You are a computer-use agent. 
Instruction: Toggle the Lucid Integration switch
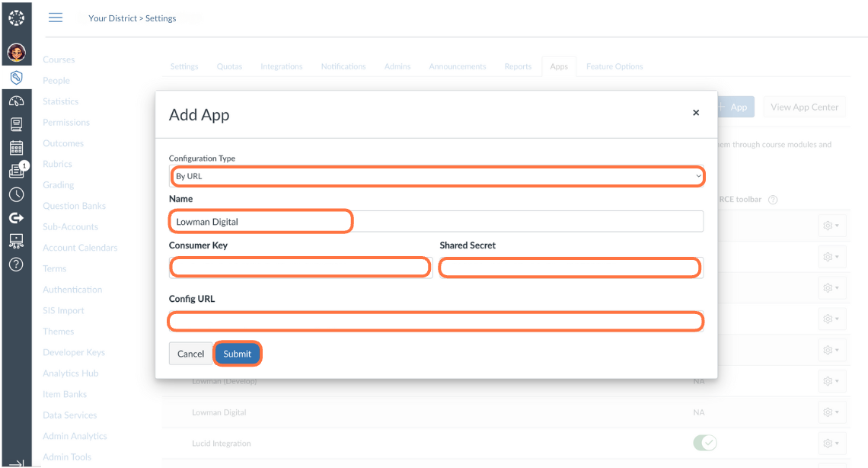click(705, 443)
